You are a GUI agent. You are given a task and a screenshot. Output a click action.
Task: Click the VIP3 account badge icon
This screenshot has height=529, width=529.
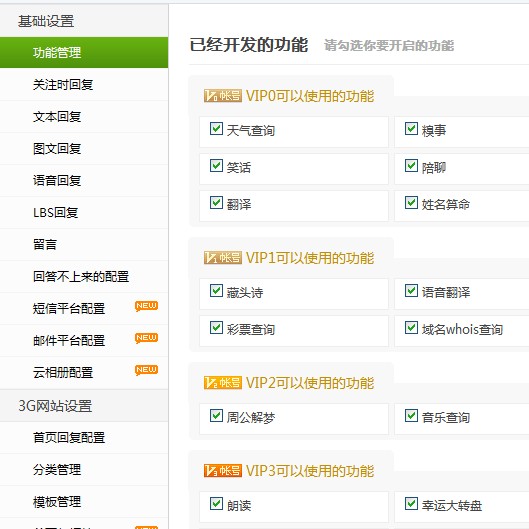point(223,471)
